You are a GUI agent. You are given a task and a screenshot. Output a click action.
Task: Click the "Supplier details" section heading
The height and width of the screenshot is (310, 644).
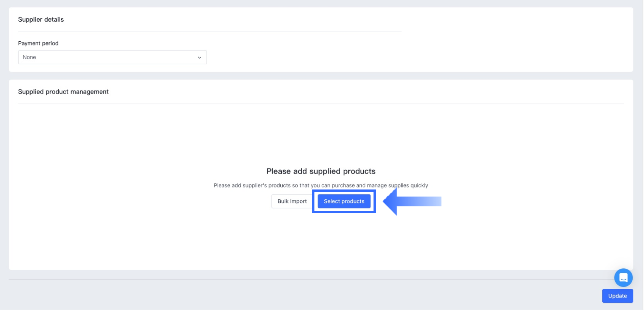[41, 20]
